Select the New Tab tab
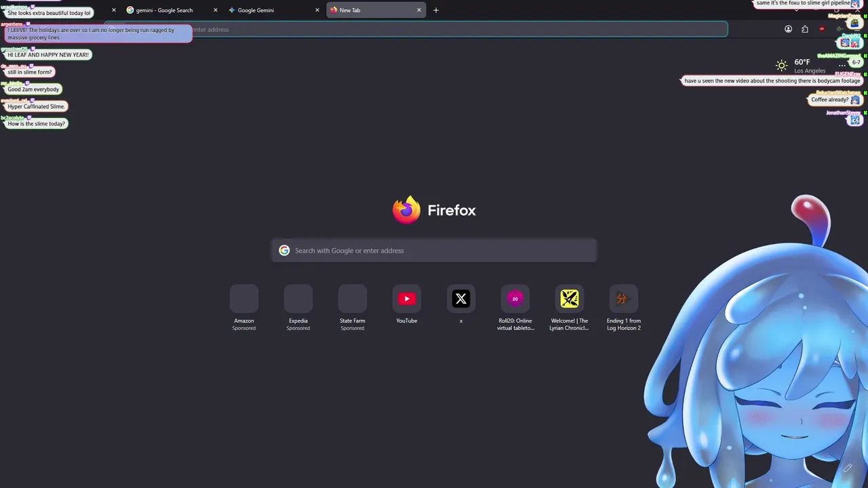 tap(376, 10)
